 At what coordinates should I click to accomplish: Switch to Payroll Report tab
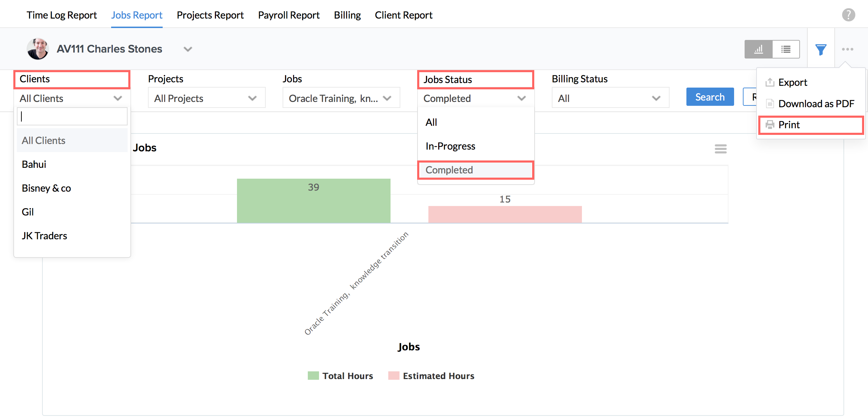coord(289,15)
